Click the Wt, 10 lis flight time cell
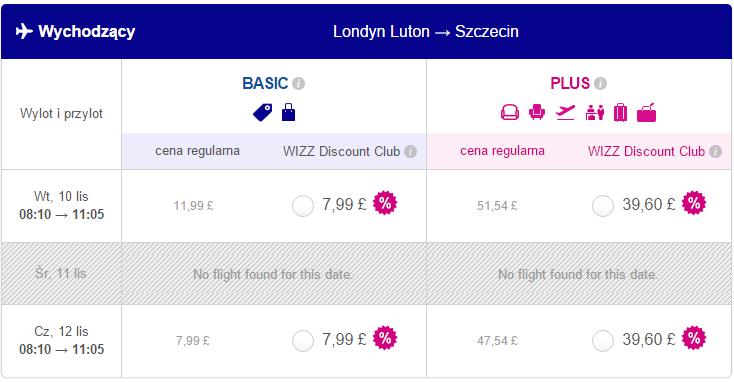 pyautogui.click(x=61, y=206)
